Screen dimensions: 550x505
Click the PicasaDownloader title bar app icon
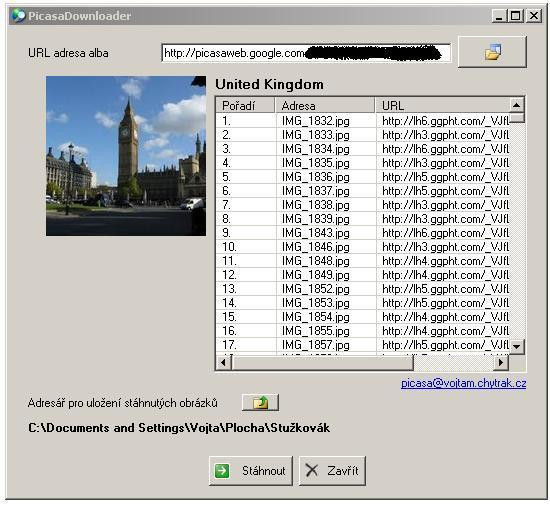[18, 15]
